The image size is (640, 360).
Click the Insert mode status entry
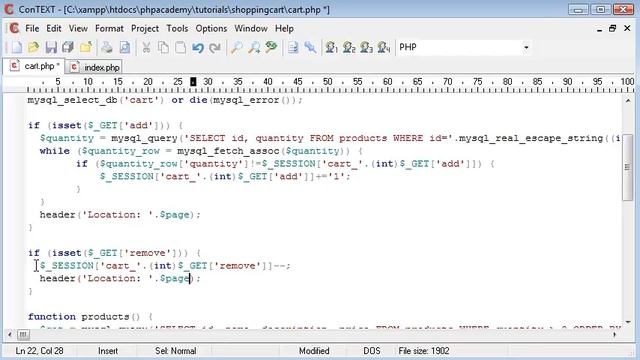click(108, 351)
